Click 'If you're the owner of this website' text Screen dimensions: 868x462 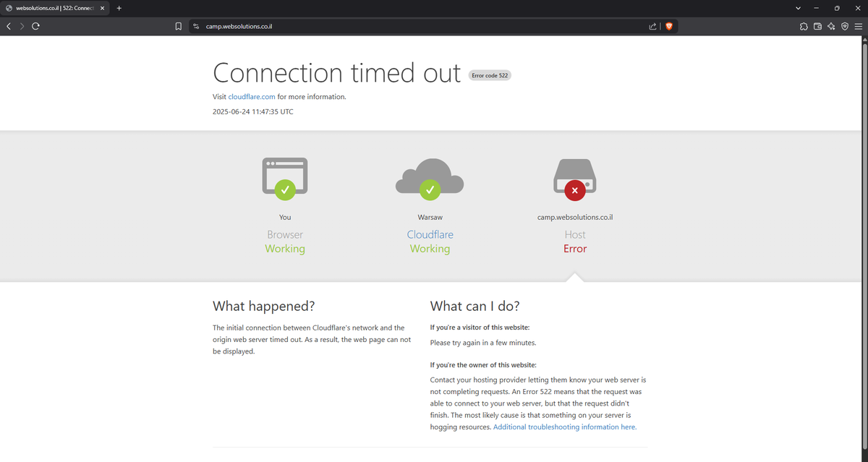click(x=483, y=365)
